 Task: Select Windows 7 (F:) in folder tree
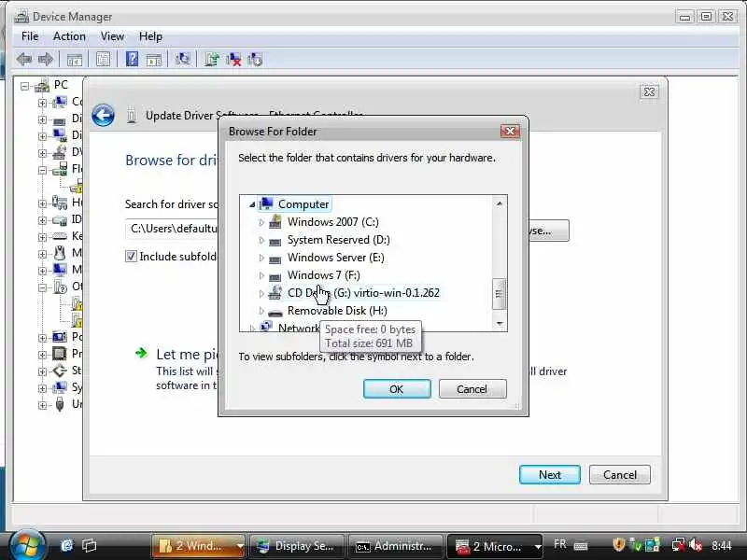tap(324, 275)
